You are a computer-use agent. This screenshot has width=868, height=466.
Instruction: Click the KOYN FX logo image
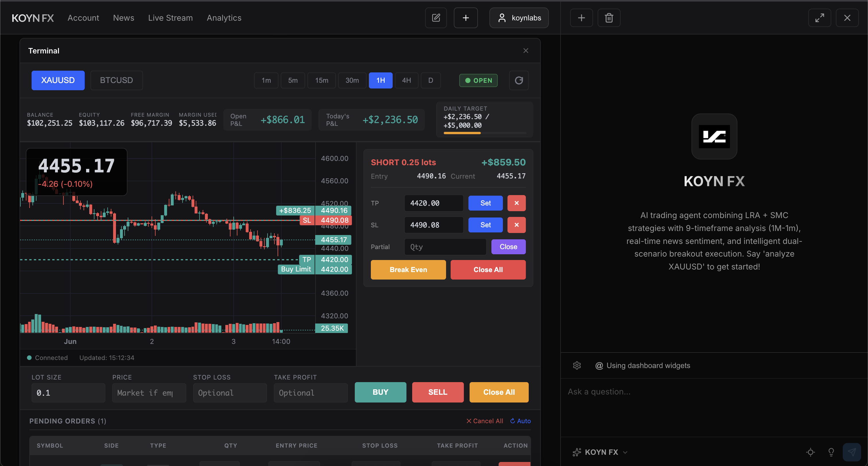(714, 136)
